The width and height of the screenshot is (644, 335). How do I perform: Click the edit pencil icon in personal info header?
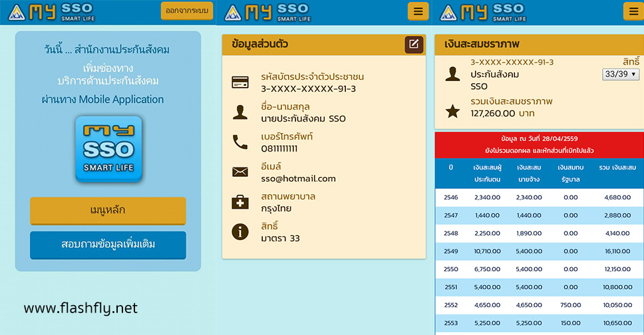[413, 45]
